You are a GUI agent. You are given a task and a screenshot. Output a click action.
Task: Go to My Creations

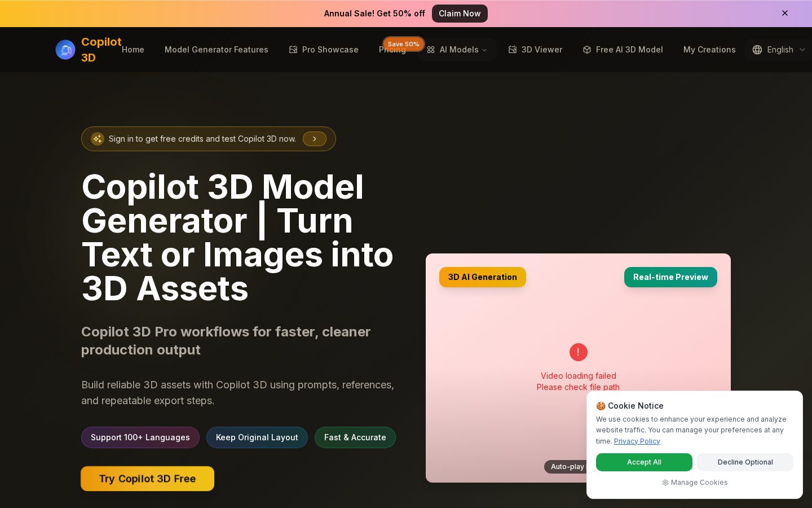709,50
